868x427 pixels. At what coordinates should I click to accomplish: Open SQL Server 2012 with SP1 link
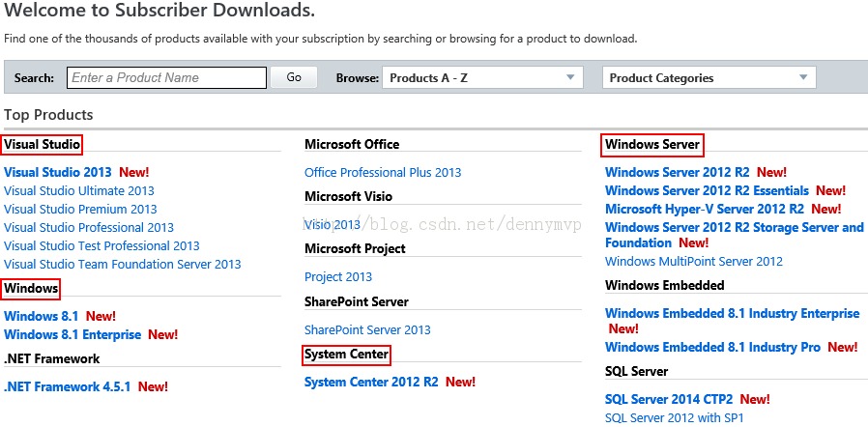coord(675,417)
